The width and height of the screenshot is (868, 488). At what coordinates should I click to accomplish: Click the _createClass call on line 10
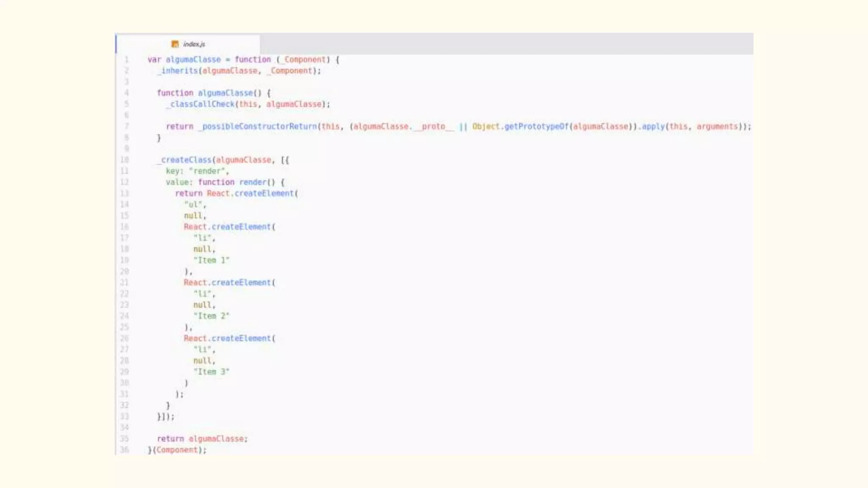[x=185, y=160]
